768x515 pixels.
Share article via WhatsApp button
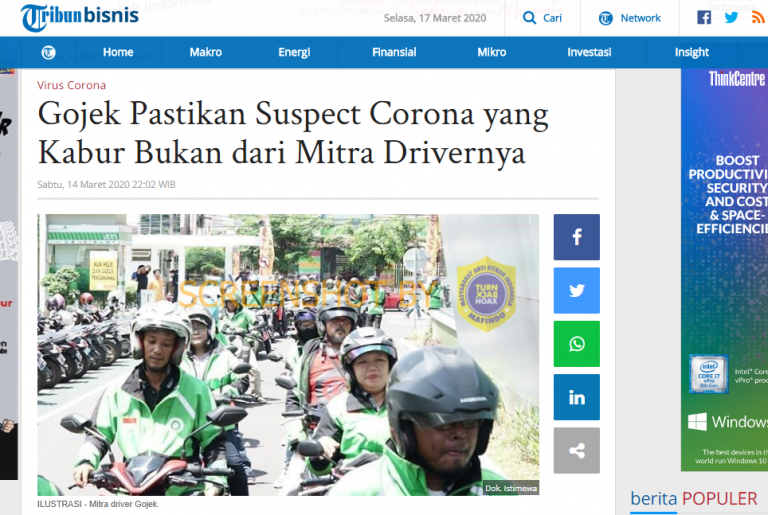click(576, 344)
